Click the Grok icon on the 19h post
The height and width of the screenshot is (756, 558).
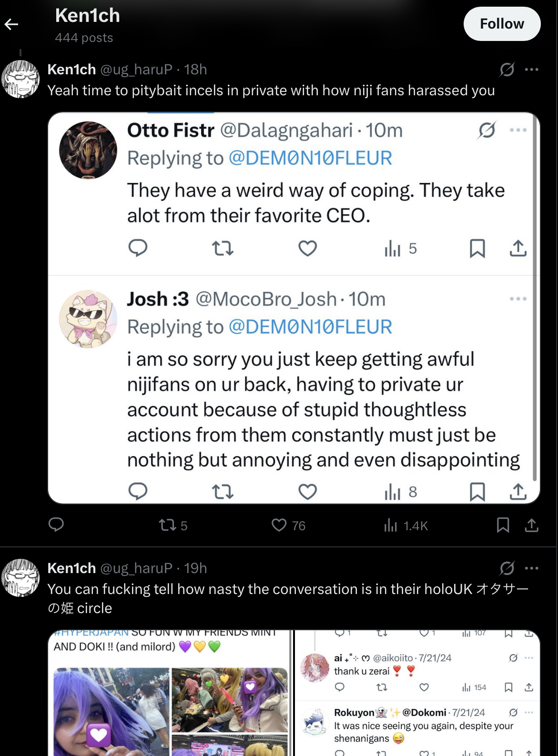[x=507, y=568]
